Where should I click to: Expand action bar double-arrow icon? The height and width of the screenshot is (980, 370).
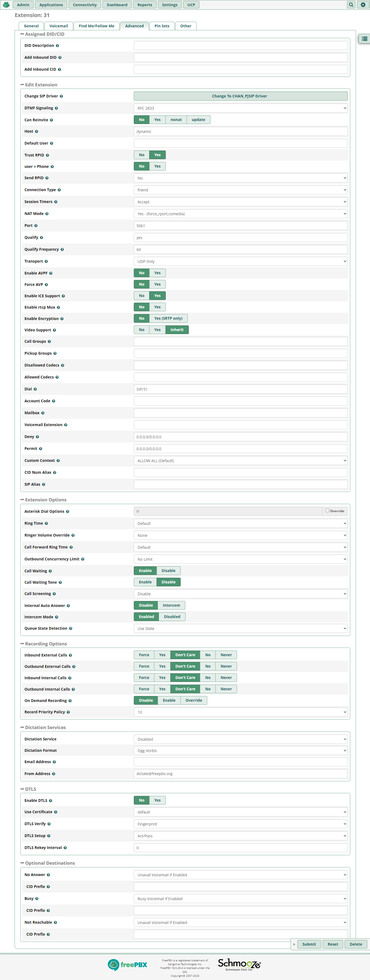coord(294,944)
